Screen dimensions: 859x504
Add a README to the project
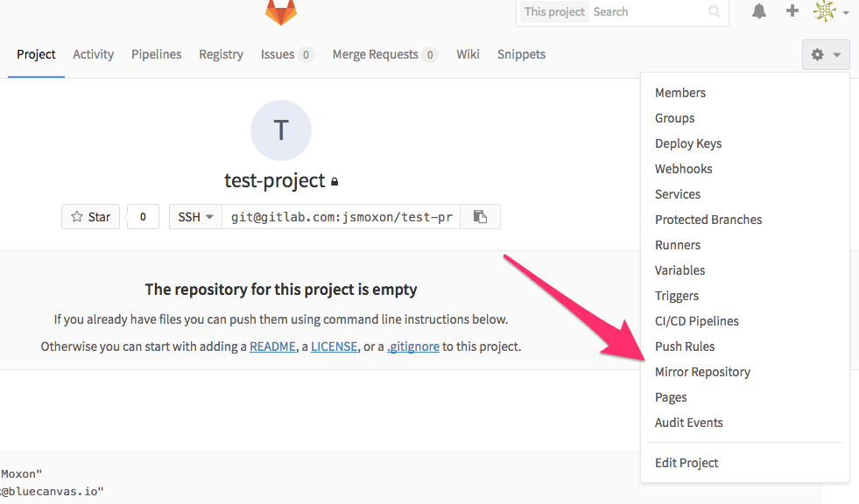point(272,346)
